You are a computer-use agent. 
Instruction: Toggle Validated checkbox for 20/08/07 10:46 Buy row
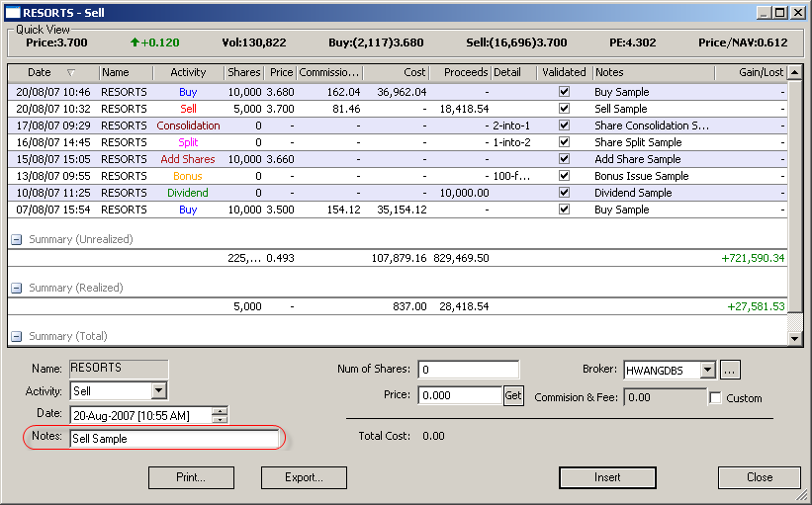click(564, 92)
